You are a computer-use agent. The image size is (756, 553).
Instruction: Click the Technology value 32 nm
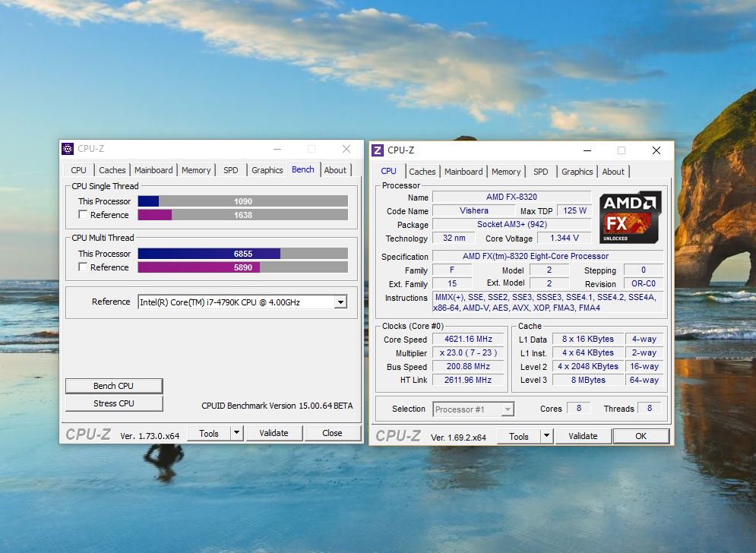click(454, 239)
